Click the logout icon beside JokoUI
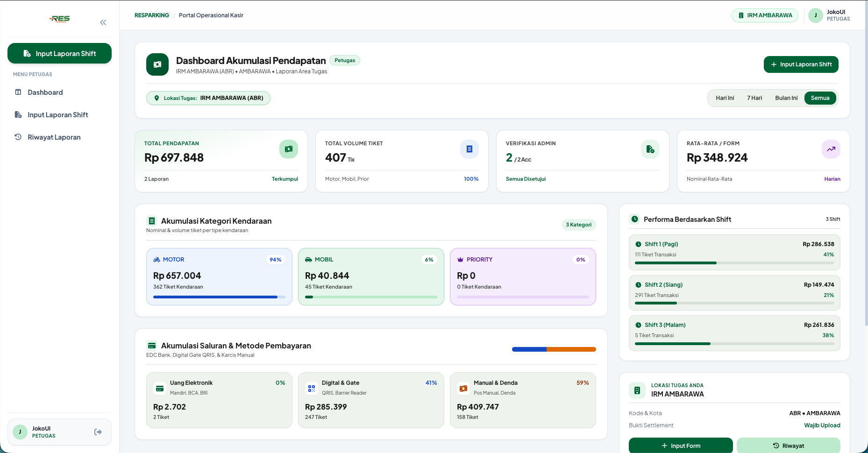Viewport: 868px width, 453px height. (98, 432)
